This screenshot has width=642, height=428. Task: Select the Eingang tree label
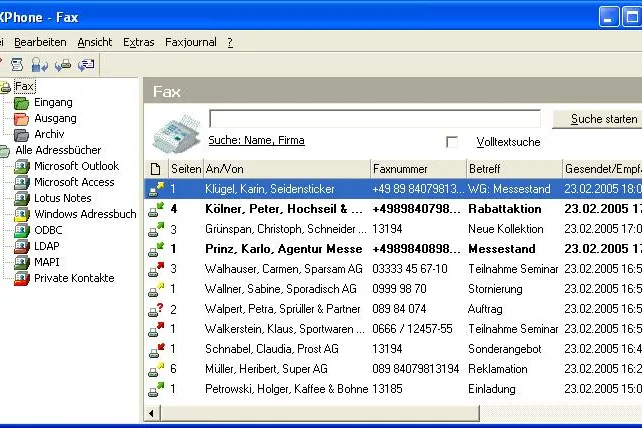(x=53, y=102)
